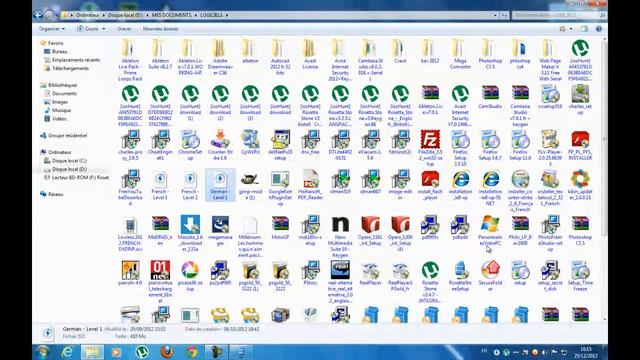Select the charles_setup icon
This screenshot has height=360, width=640.
[x=580, y=94]
